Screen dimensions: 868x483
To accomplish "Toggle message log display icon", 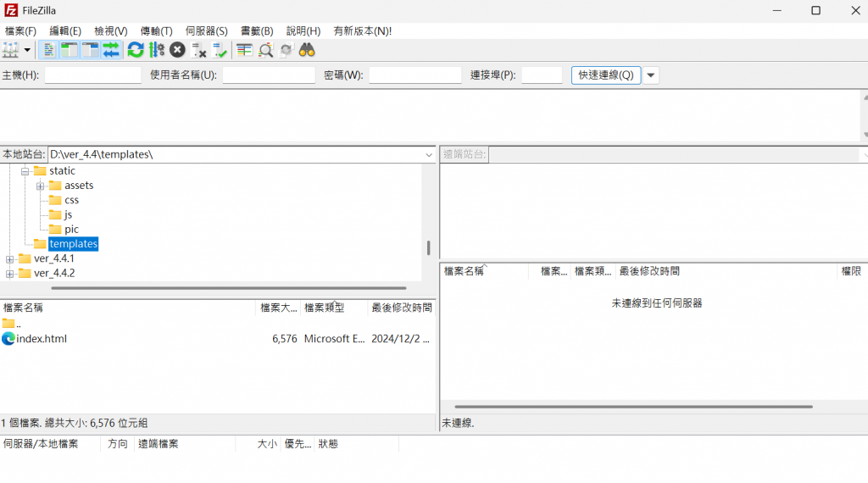I will click(48, 50).
